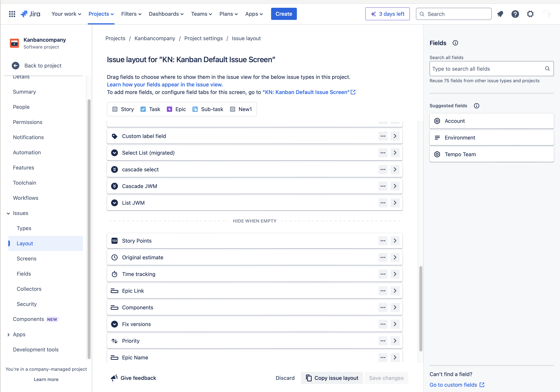Open notifications from the bell icon
This screenshot has height=392, width=560.
(x=500, y=14)
